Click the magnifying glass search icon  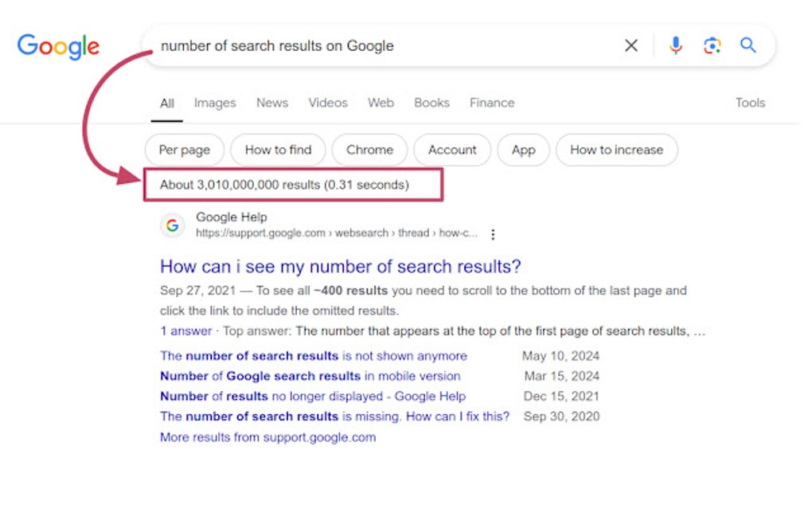coord(747,45)
